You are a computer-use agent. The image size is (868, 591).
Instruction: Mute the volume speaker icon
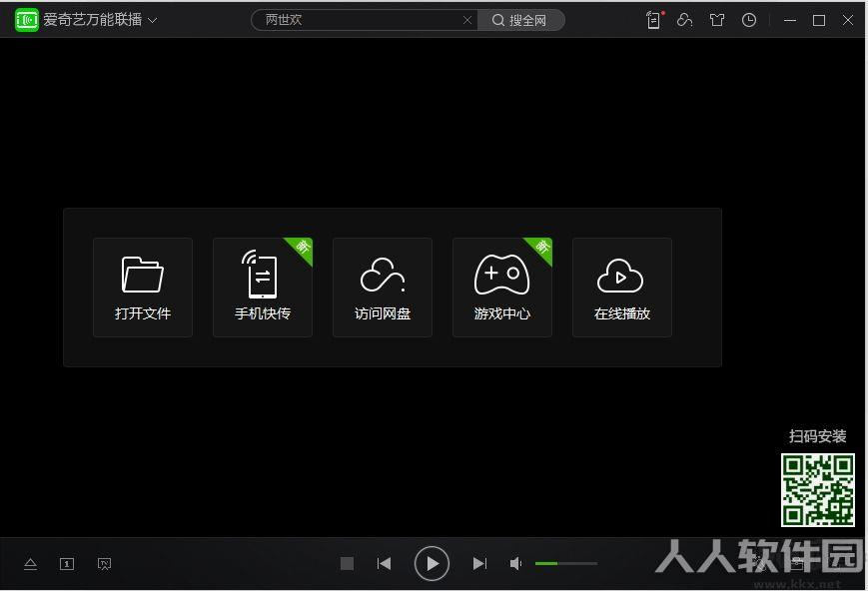(x=516, y=563)
